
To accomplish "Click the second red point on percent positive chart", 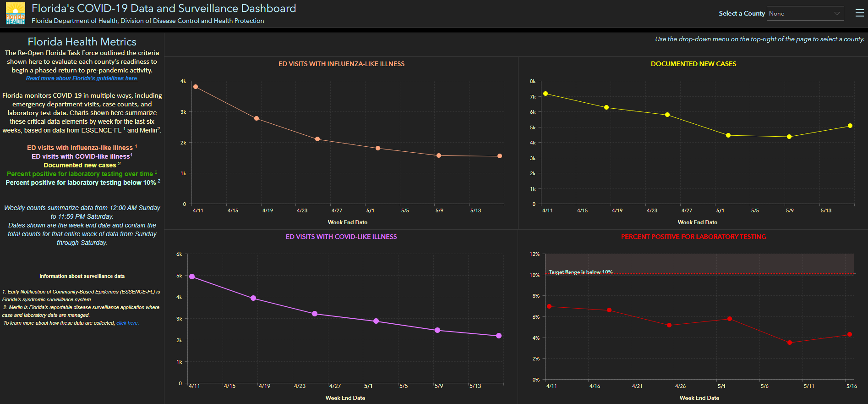I will pyautogui.click(x=609, y=310).
